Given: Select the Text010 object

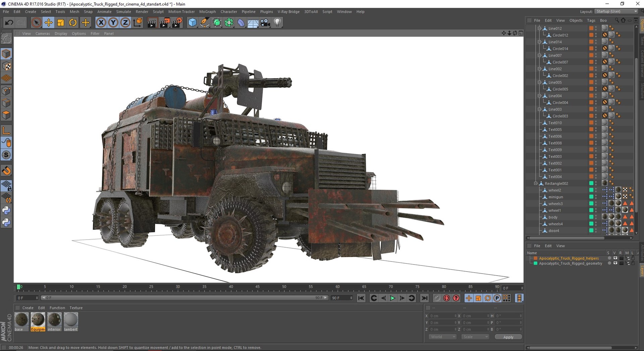Looking at the screenshot, I should coord(555,123).
